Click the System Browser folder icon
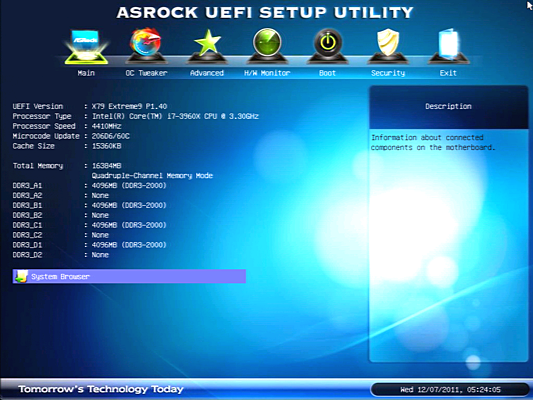 click(x=21, y=276)
